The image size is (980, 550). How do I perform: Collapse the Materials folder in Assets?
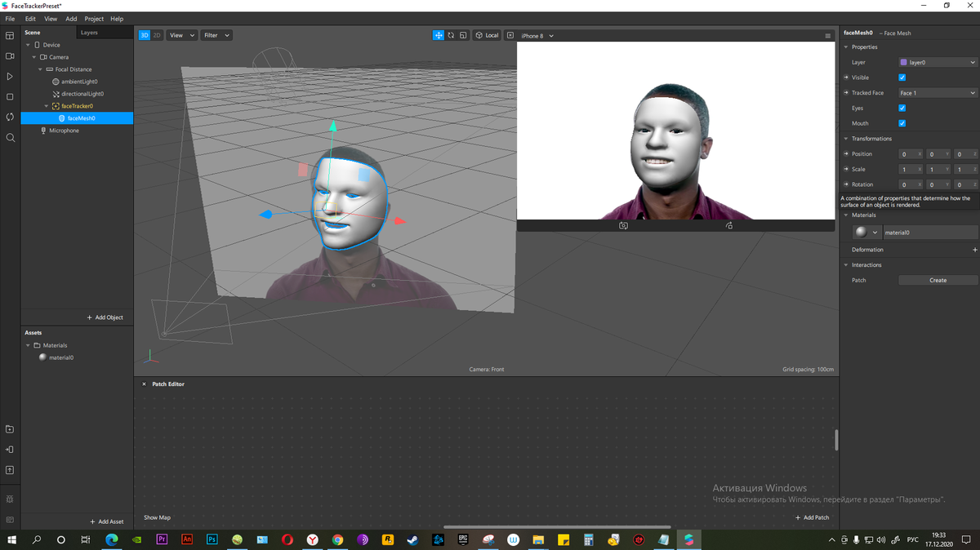[28, 345]
